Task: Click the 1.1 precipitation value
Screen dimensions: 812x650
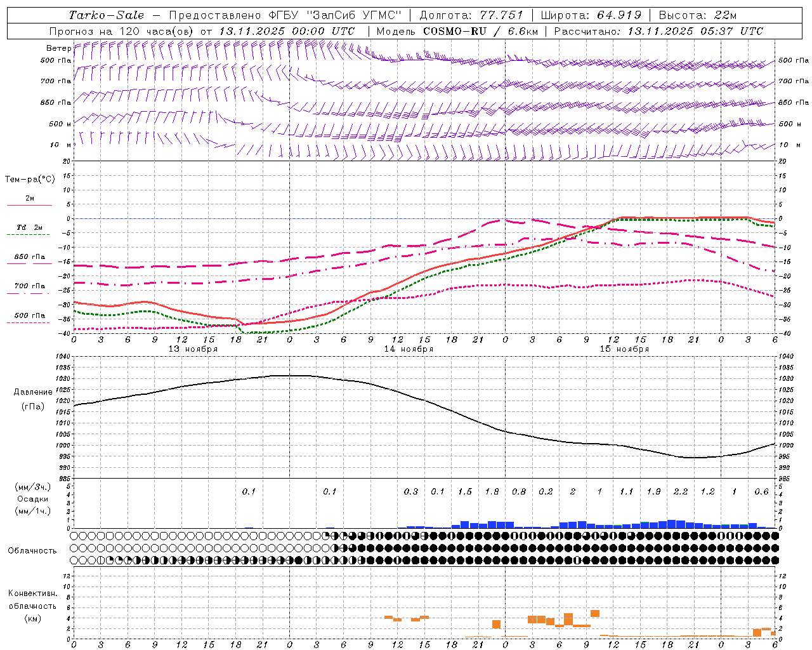Action: [x=627, y=491]
